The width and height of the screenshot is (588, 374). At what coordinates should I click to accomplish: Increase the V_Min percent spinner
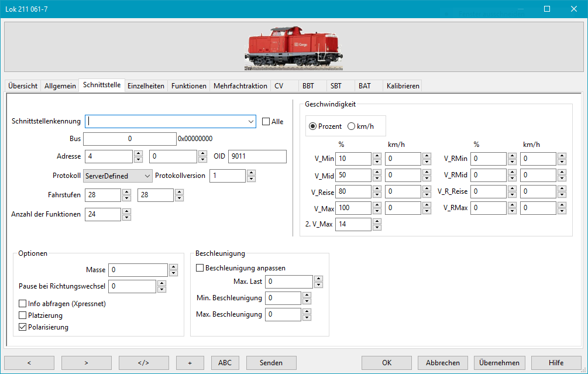pyautogui.click(x=377, y=156)
